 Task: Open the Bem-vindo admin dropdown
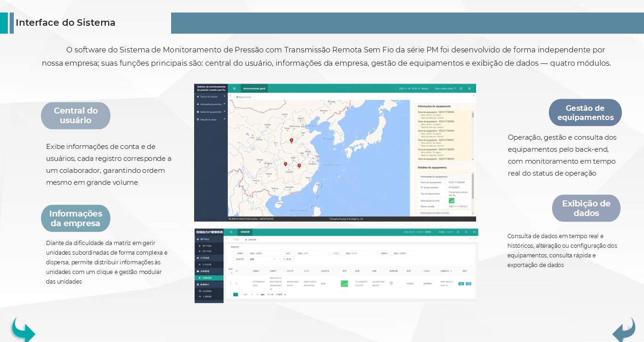coord(446,88)
